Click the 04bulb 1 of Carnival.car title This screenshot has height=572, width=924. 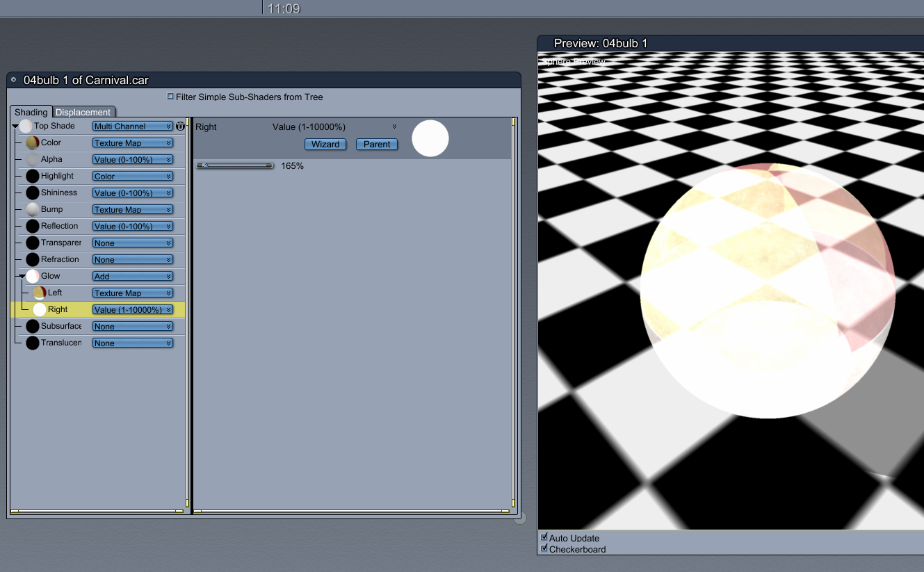click(86, 80)
